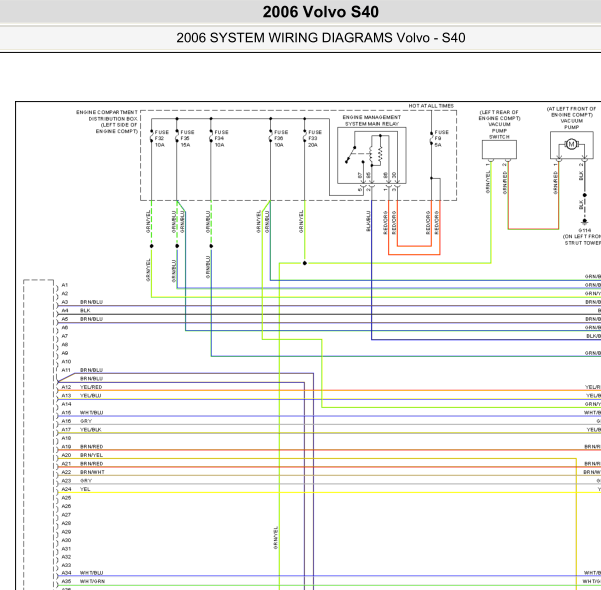Select the 'FUSE F35 15A' label

point(187,138)
